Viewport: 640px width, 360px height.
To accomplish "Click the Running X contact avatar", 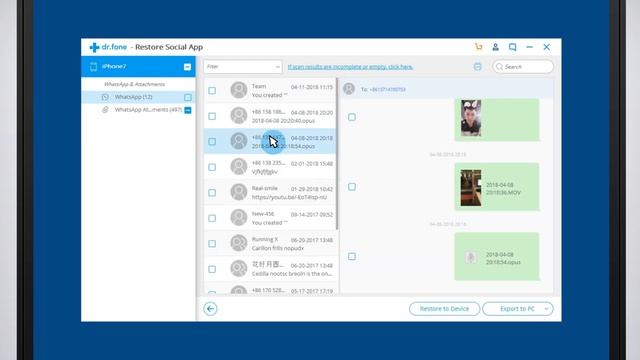I will click(x=239, y=243).
